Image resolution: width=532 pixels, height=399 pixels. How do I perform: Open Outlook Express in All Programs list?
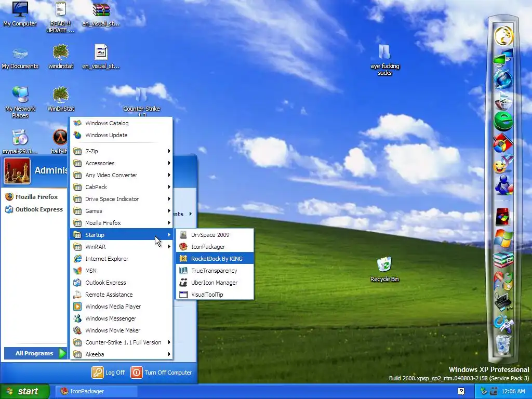tap(122, 283)
